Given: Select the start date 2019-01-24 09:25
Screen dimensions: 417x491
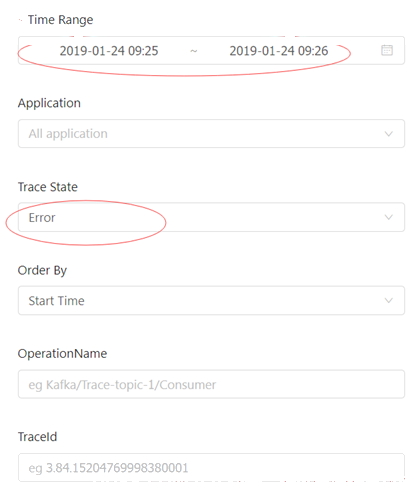Looking at the screenshot, I should coord(109,51).
